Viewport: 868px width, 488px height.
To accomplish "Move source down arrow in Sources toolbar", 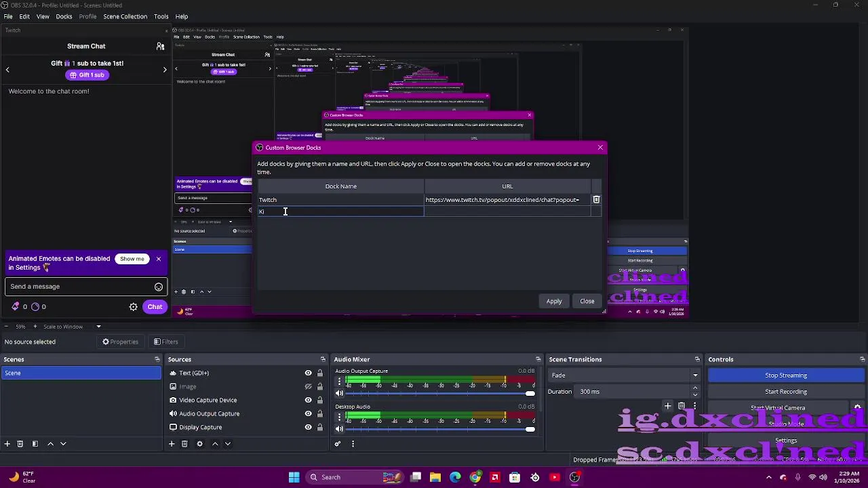I will pos(228,443).
